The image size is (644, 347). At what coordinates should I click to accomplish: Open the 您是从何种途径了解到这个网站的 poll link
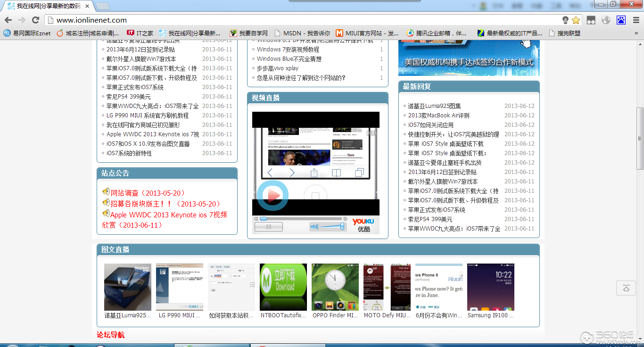point(301,78)
